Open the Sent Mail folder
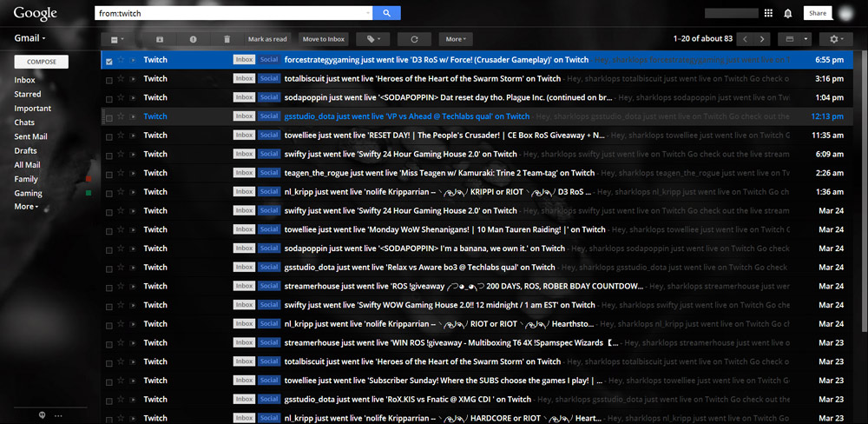The height and width of the screenshot is (424, 868). [x=31, y=137]
